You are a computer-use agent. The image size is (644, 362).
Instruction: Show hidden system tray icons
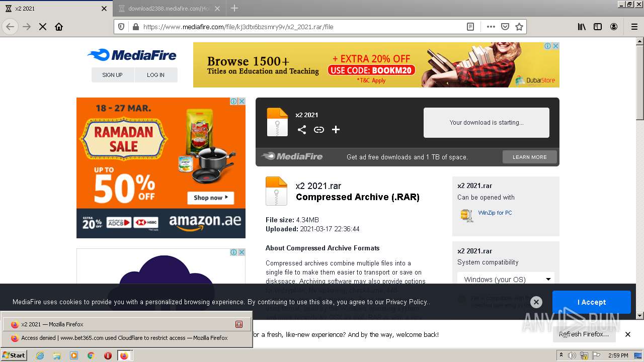[x=561, y=355]
